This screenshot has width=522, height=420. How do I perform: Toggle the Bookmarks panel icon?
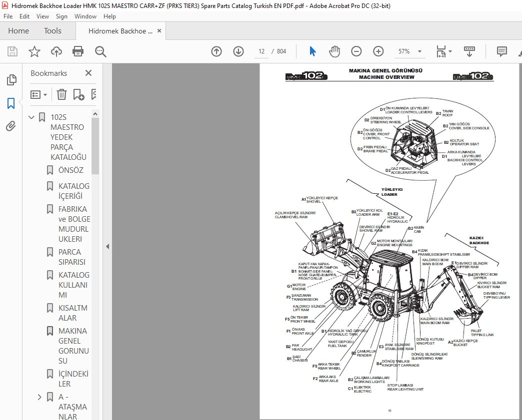11,103
